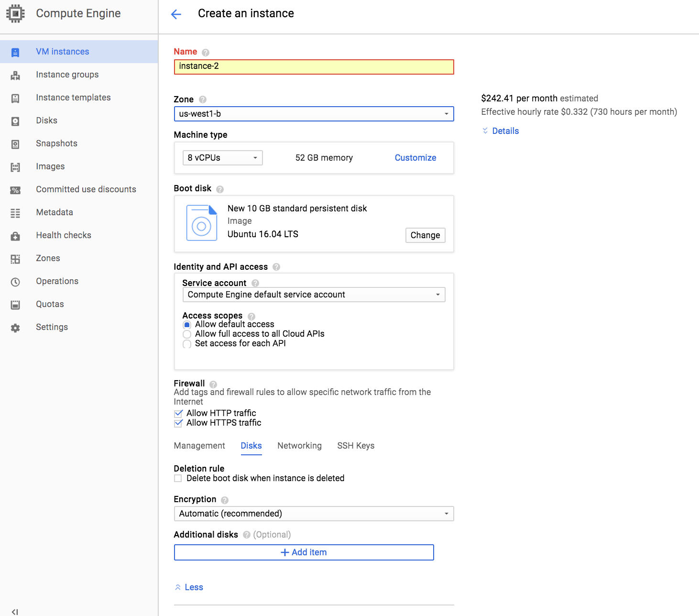The width and height of the screenshot is (699, 616).
Task: Expand the Encryption dropdown
Action: click(x=314, y=514)
